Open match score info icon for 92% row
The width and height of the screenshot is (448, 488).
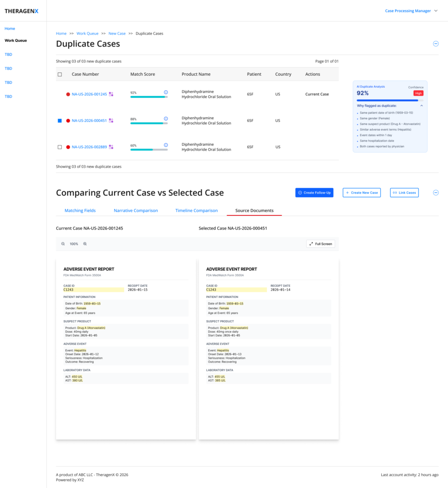(166, 92)
